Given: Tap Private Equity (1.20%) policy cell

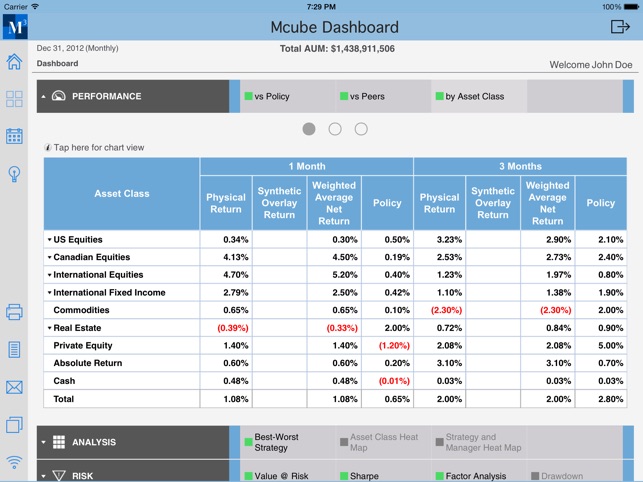Looking at the screenshot, I should click(387, 345).
